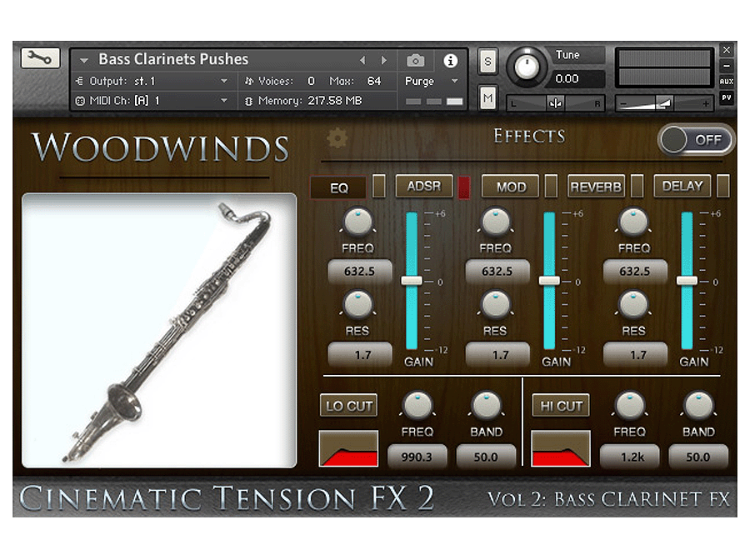Click the output routing icon
Viewport: 750px width, 560px height.
tap(80, 82)
